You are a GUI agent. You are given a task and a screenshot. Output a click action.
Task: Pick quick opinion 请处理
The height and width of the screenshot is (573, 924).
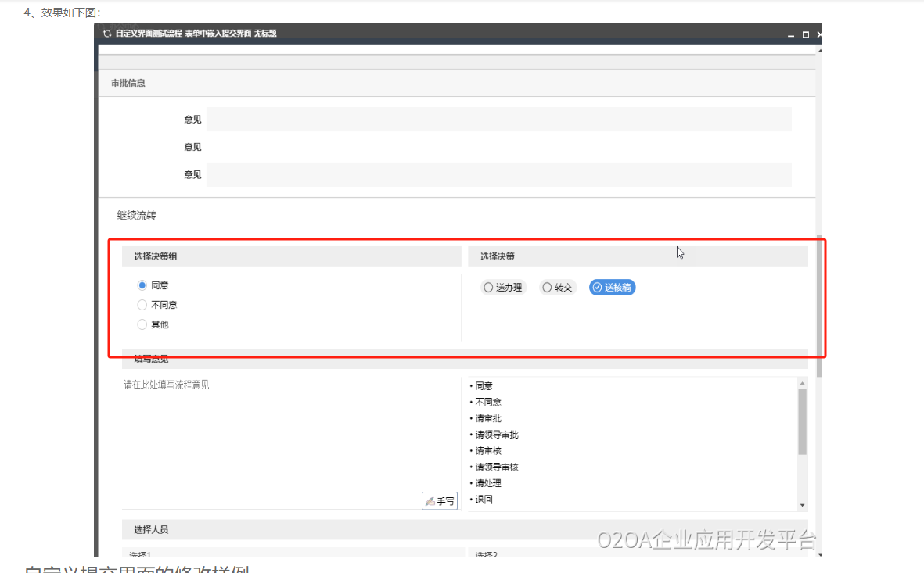(x=488, y=483)
